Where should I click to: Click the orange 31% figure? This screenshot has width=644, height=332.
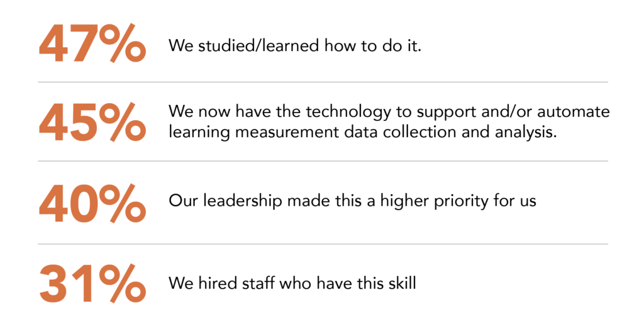[x=92, y=284]
